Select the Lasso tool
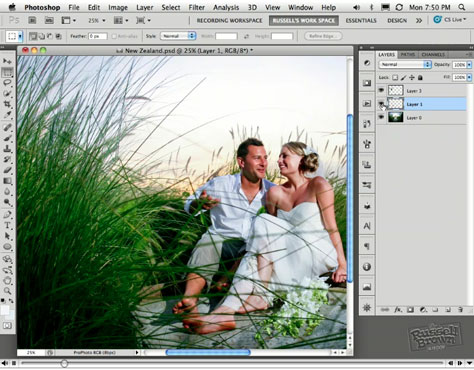This screenshot has height=370, width=474. pos(7,83)
